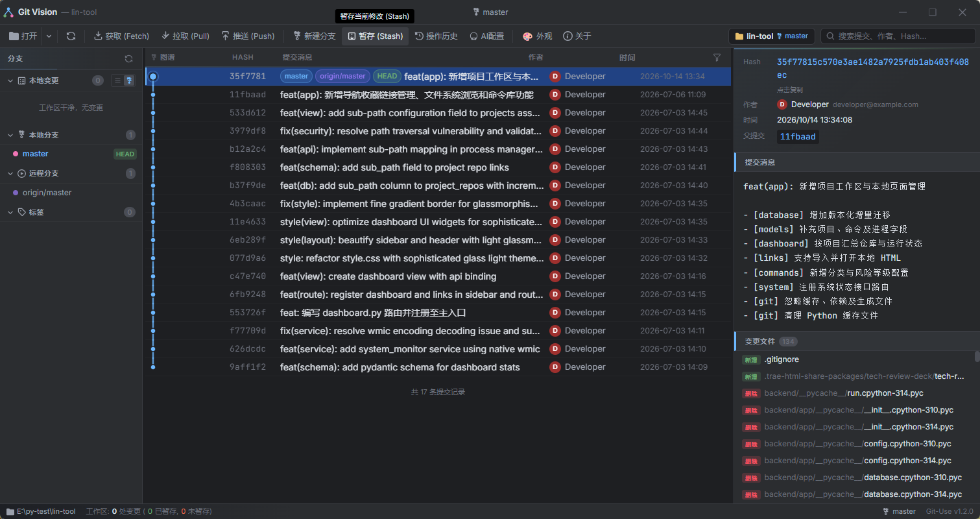
Task: Switch local changes to tree view
Action: tap(129, 80)
